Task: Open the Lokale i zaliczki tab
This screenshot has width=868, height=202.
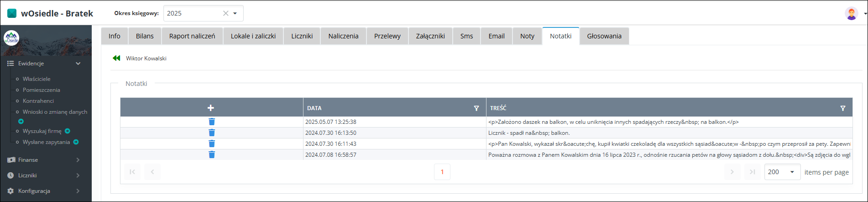Action: point(253,36)
